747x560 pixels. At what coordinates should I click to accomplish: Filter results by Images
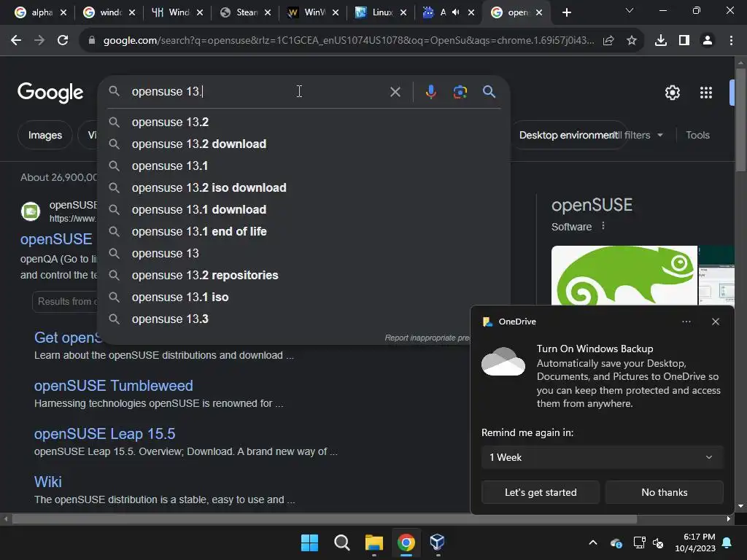44,135
